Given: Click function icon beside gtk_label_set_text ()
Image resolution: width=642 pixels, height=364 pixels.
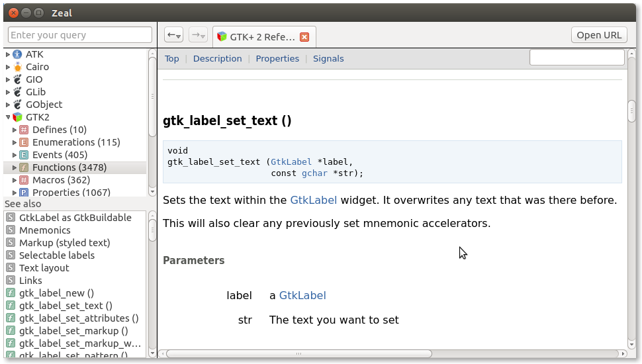Looking at the screenshot, I should click(x=11, y=306).
